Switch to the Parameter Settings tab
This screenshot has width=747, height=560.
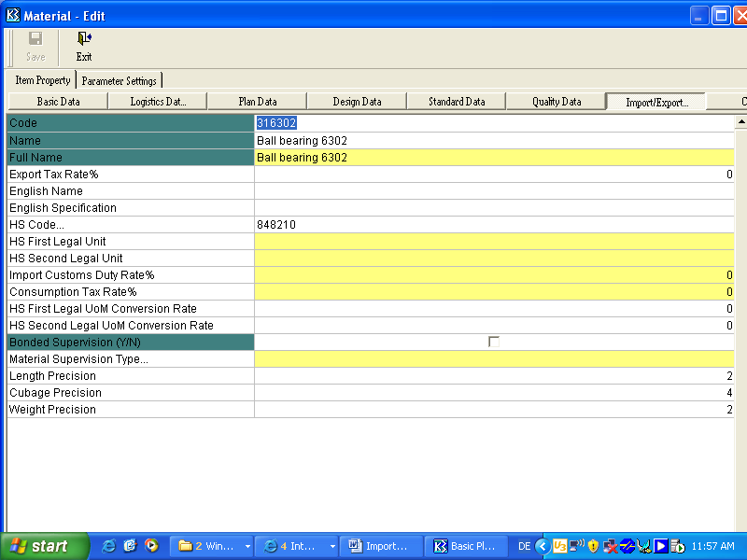tap(120, 80)
